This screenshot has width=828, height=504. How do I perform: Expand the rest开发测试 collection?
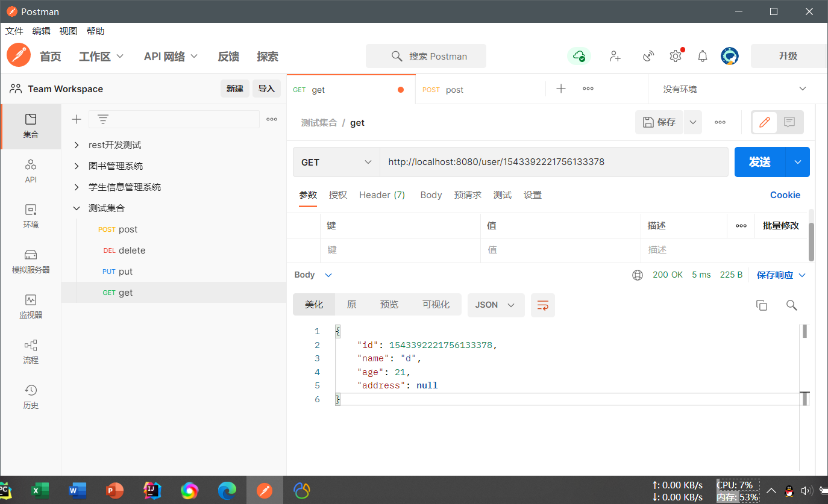(x=77, y=145)
